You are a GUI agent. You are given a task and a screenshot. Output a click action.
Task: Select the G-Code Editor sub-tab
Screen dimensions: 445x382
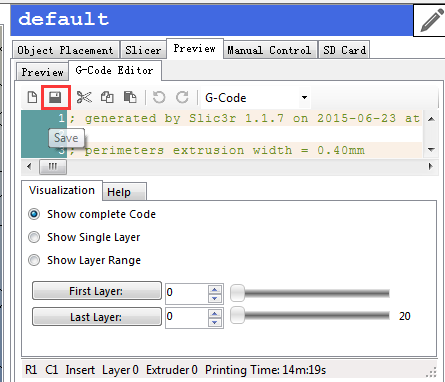point(114,70)
